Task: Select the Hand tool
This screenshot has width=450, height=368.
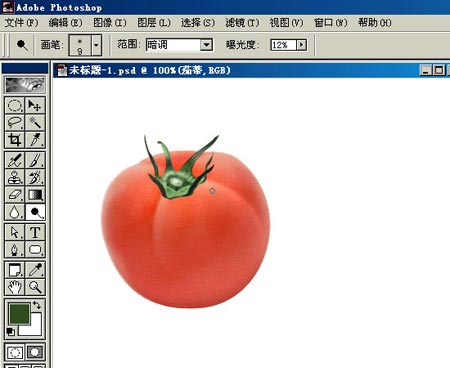Action: coord(14,287)
